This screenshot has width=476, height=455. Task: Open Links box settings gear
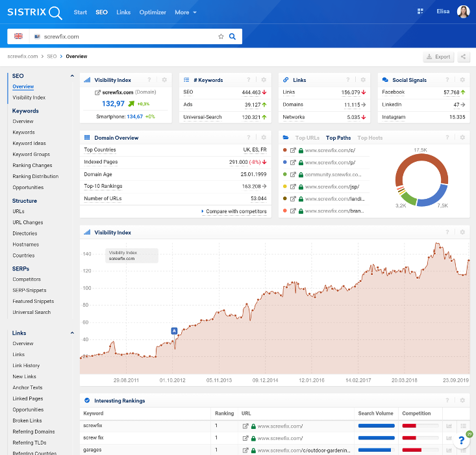[363, 80]
